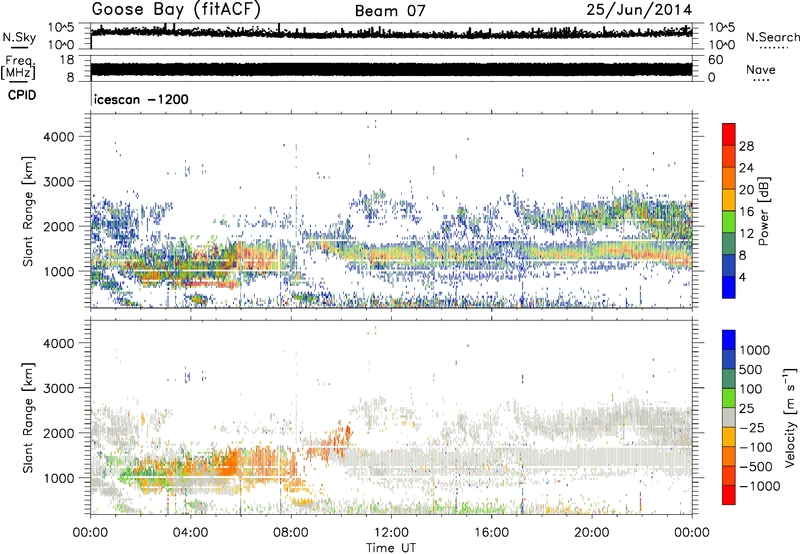Click the 'icescan -1200' control program text

coord(141,99)
